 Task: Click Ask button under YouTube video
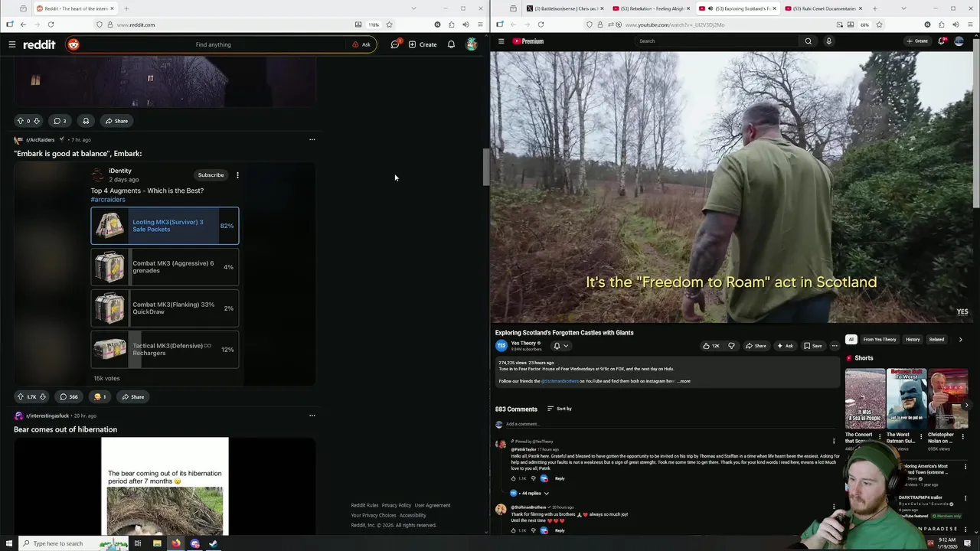pos(785,346)
